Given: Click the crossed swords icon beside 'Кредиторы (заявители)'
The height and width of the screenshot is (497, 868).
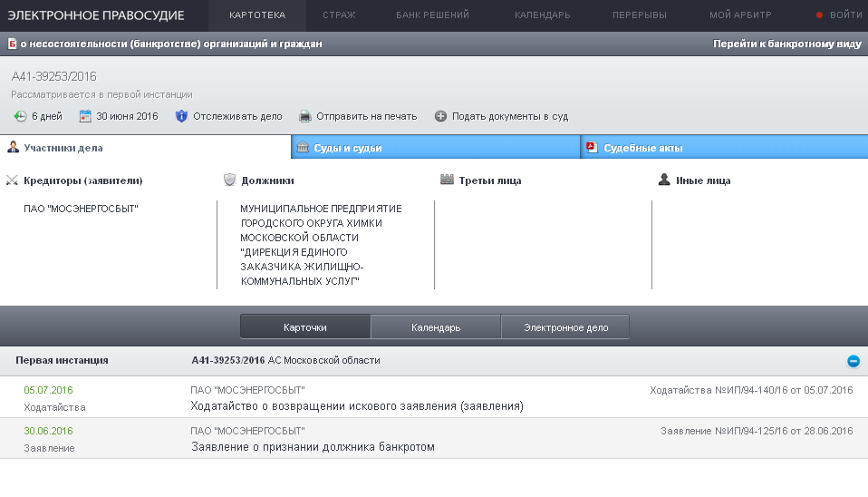Looking at the screenshot, I should 12,180.
